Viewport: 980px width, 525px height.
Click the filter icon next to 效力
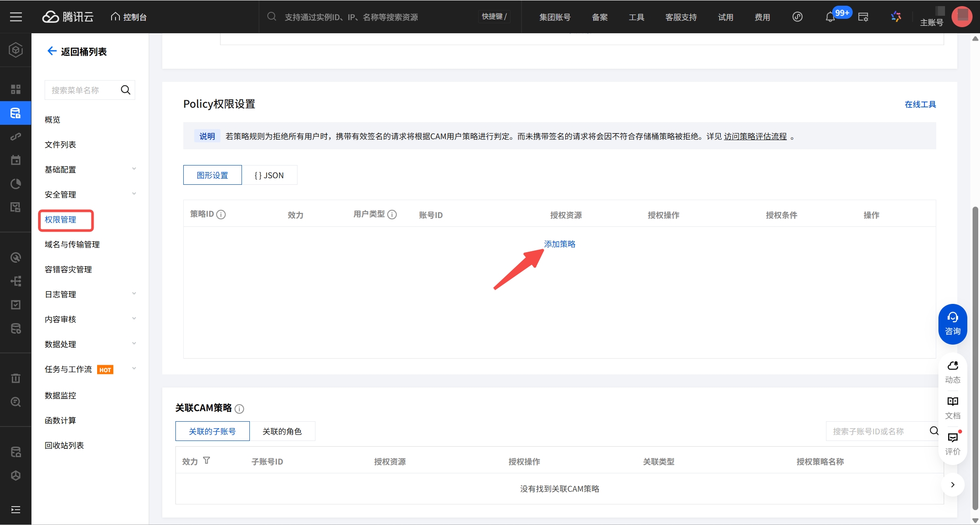(x=206, y=461)
